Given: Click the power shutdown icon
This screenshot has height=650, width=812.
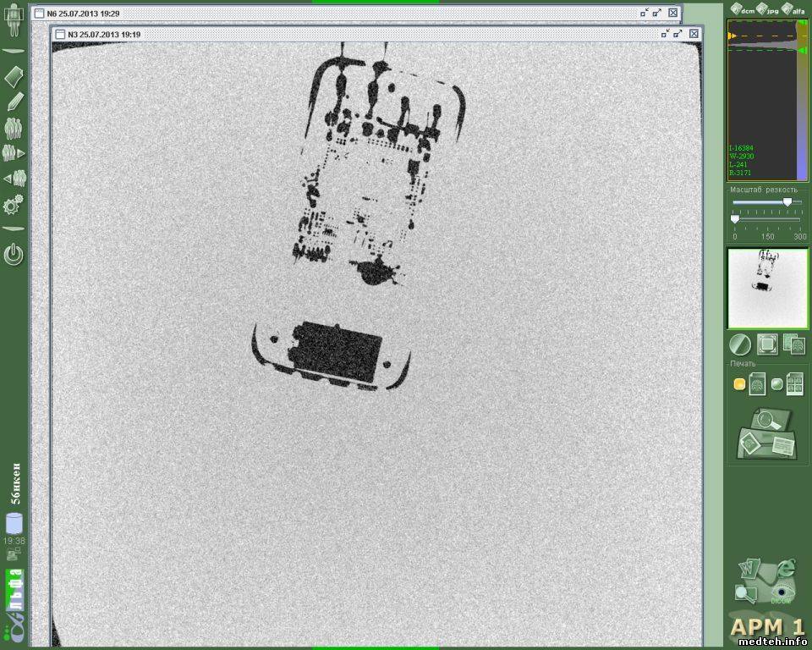Looking at the screenshot, I should (x=14, y=253).
